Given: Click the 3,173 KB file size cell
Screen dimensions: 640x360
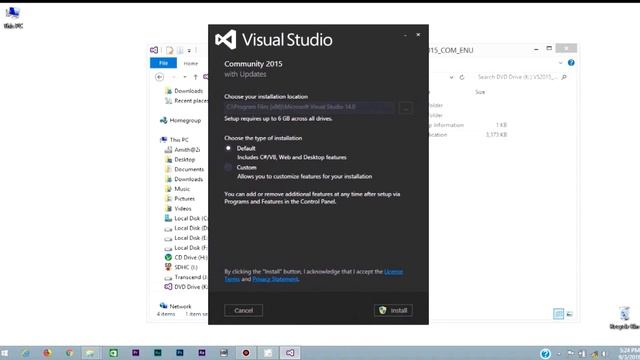Looking at the screenshot, I should tap(496, 134).
